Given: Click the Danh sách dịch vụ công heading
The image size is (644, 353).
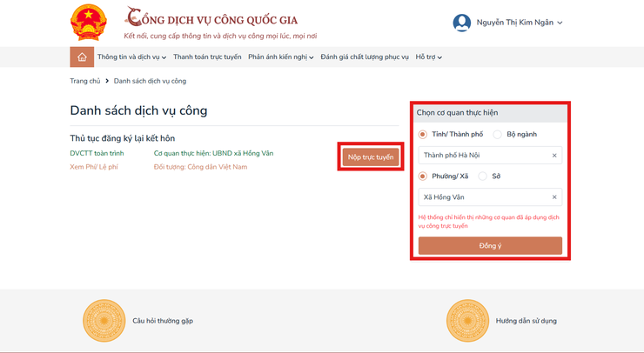Looking at the screenshot, I should coord(138,110).
